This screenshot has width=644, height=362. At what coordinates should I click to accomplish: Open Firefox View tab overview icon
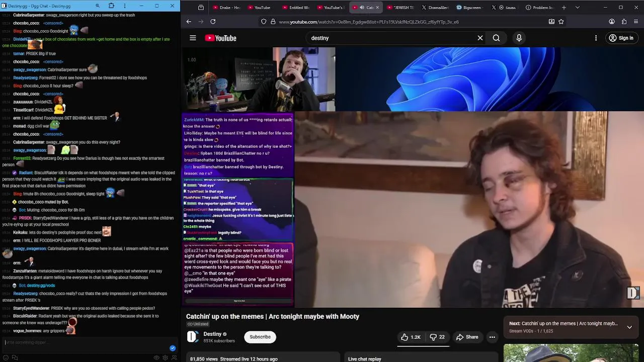(x=201, y=8)
